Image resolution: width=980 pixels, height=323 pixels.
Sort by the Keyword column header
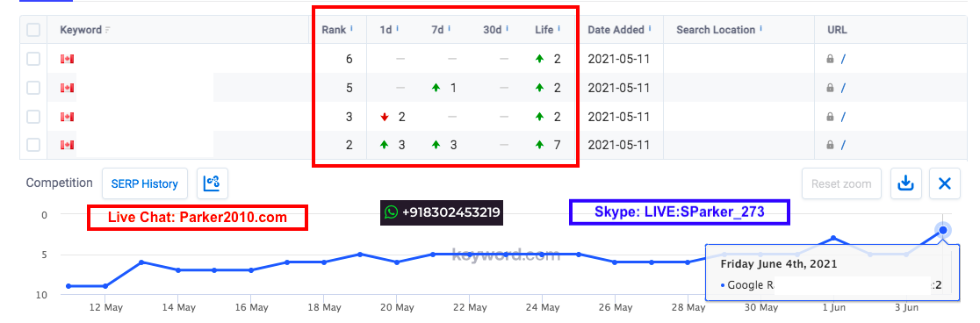(81, 30)
